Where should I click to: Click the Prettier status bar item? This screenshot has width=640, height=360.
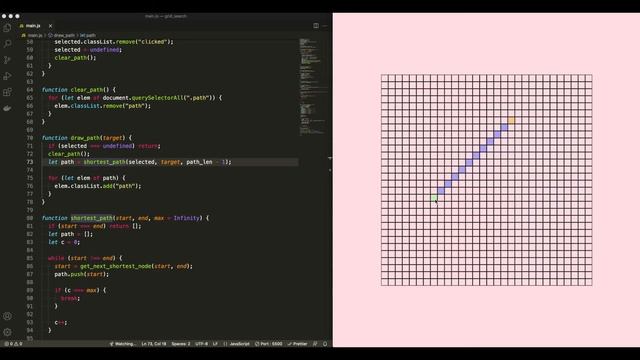pyautogui.click(x=297, y=344)
